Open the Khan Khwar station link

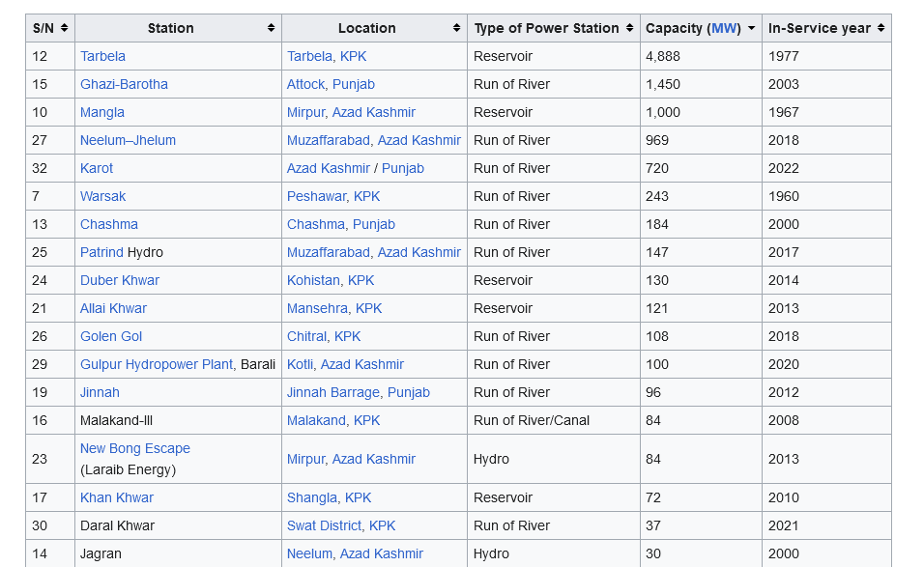pyautogui.click(x=117, y=497)
